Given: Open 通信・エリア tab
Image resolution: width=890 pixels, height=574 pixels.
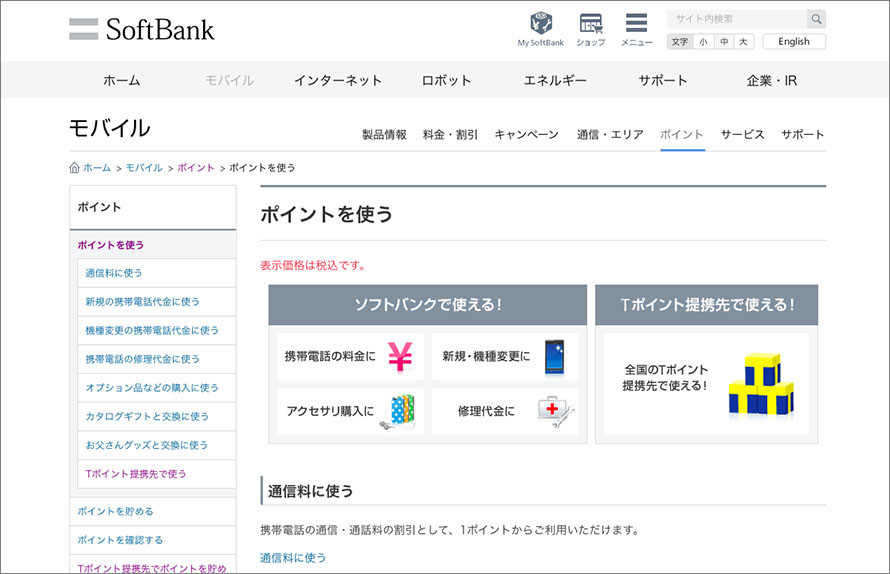Looking at the screenshot, I should click(610, 135).
